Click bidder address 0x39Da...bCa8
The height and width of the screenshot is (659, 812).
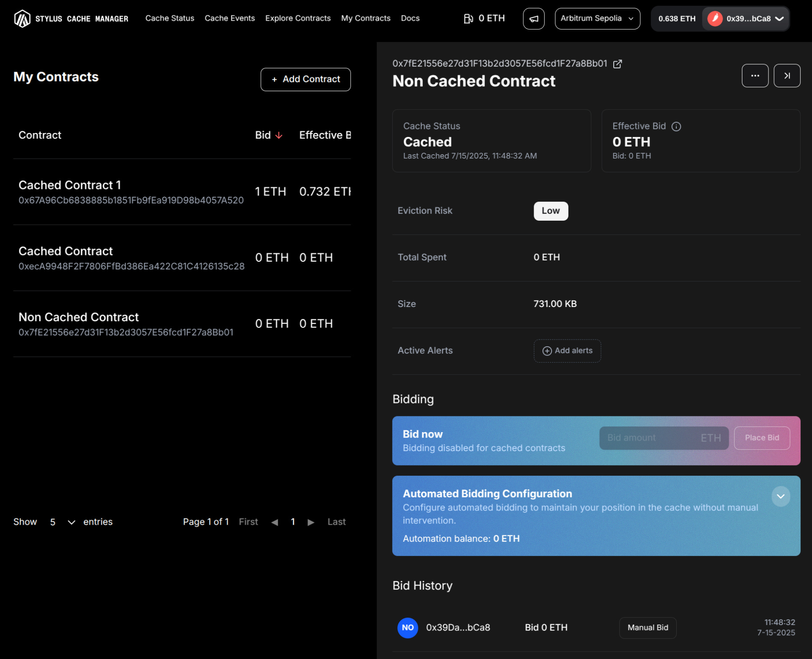pyautogui.click(x=458, y=628)
